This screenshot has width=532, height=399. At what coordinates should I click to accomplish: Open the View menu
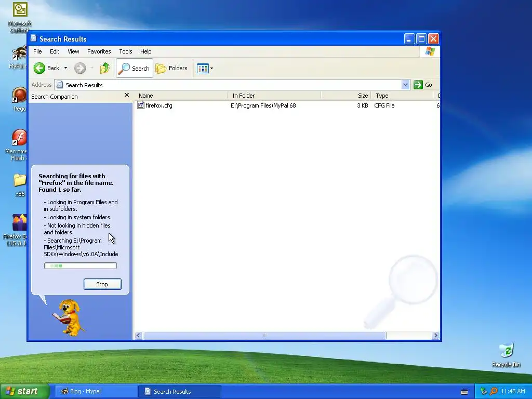coord(73,51)
